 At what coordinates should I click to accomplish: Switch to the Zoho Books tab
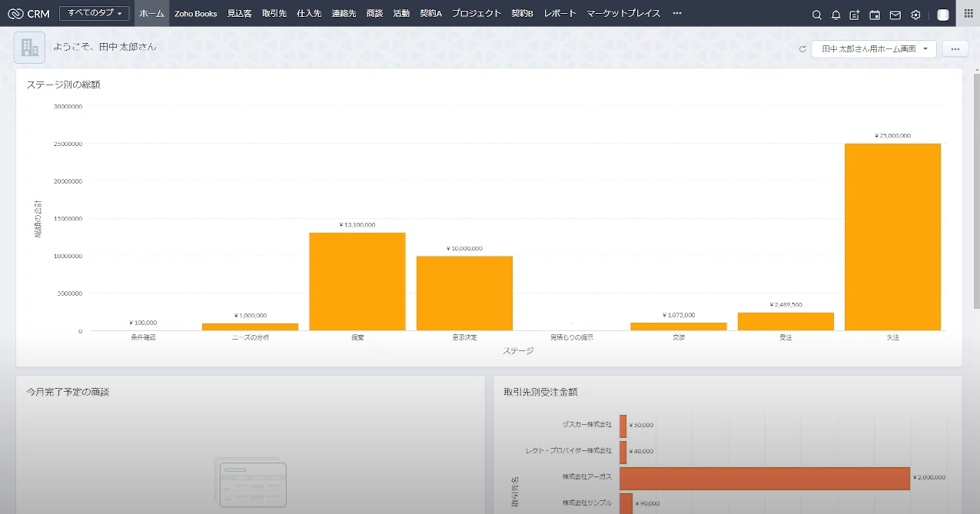tap(194, 13)
